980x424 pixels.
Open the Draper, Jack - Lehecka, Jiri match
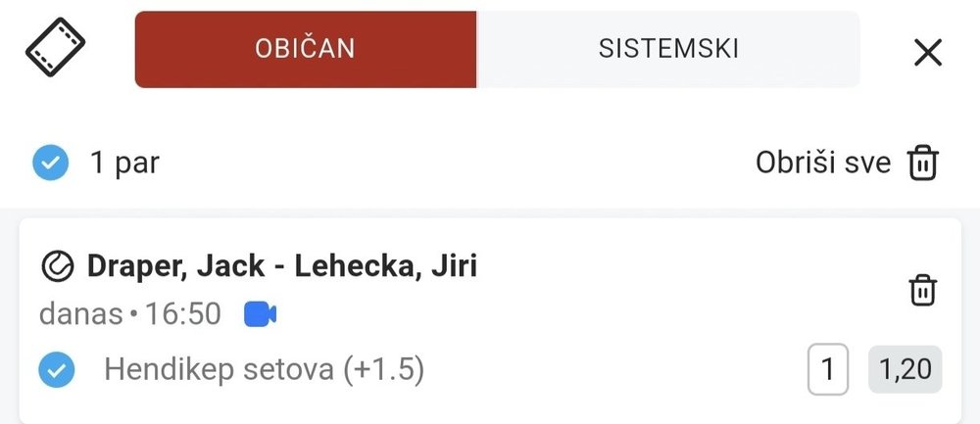[282, 266]
